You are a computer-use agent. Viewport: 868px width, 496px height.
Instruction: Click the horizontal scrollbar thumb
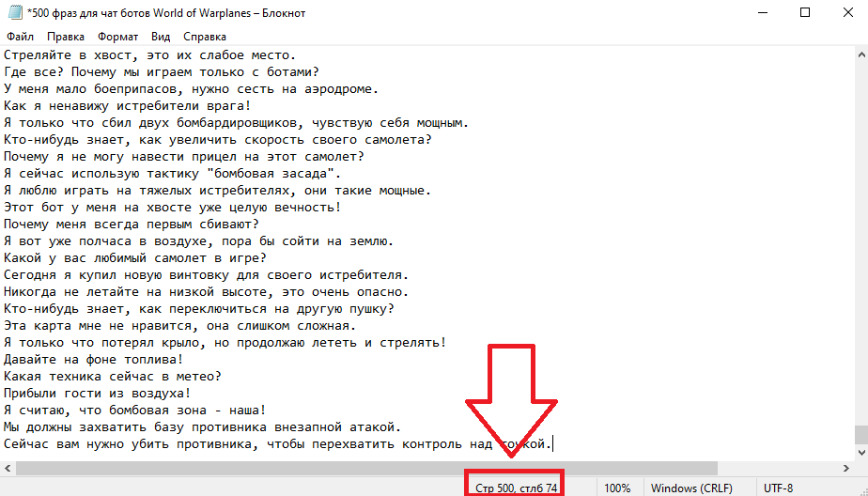(366, 468)
